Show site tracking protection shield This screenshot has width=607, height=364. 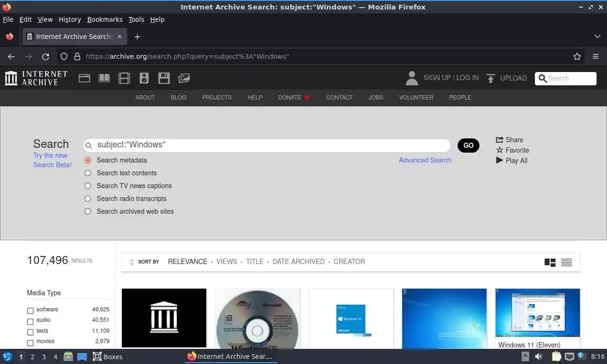pyautogui.click(x=64, y=56)
